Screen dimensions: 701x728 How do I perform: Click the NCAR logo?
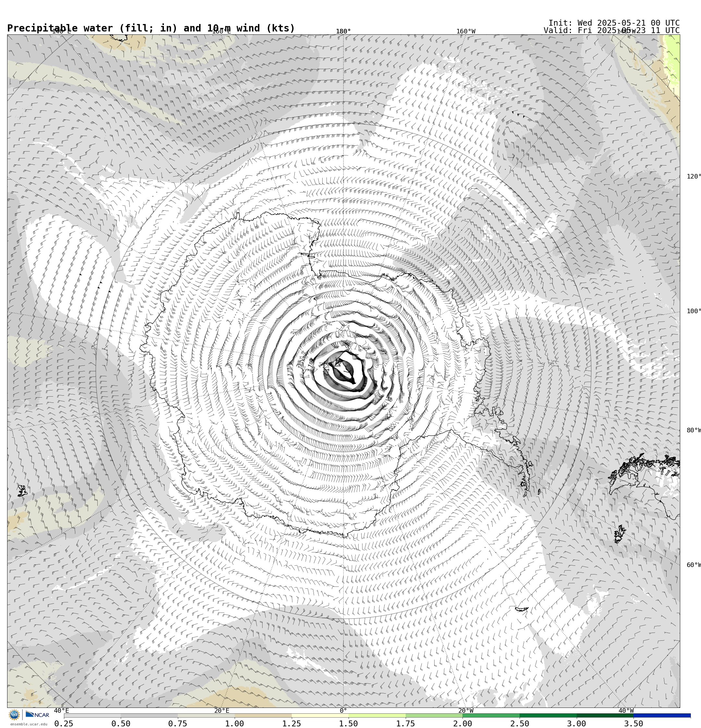37,715
